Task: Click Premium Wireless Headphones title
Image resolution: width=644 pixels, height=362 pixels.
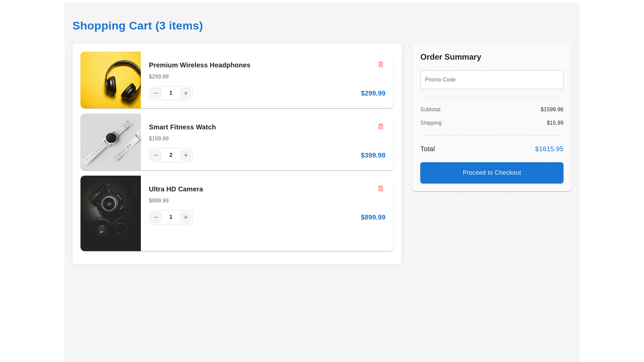Action: coord(200,65)
